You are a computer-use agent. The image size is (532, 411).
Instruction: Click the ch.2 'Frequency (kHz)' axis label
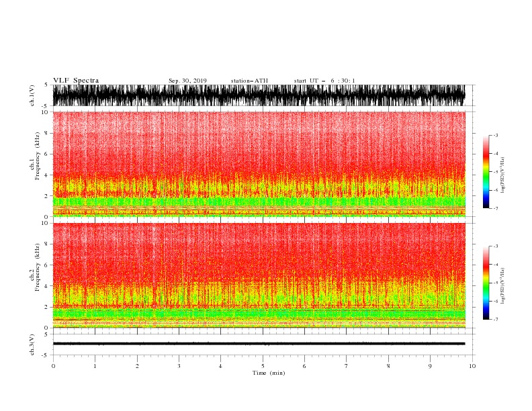[x=38, y=267]
